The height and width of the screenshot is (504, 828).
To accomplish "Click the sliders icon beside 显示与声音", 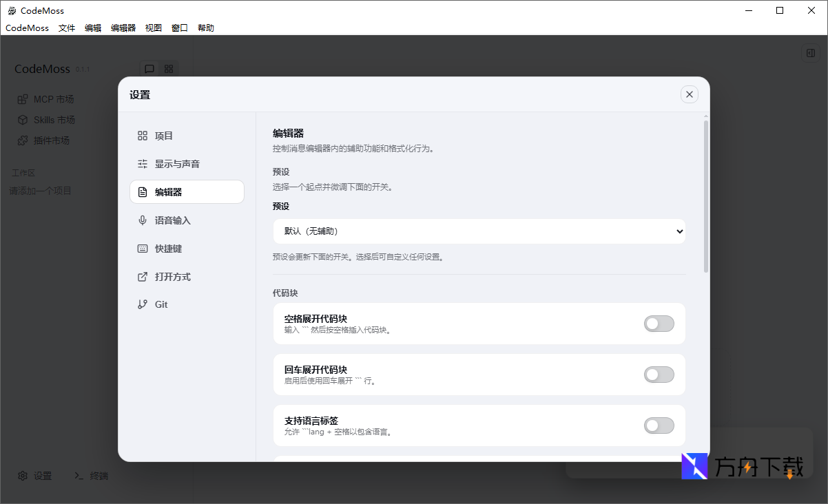I will (x=143, y=164).
